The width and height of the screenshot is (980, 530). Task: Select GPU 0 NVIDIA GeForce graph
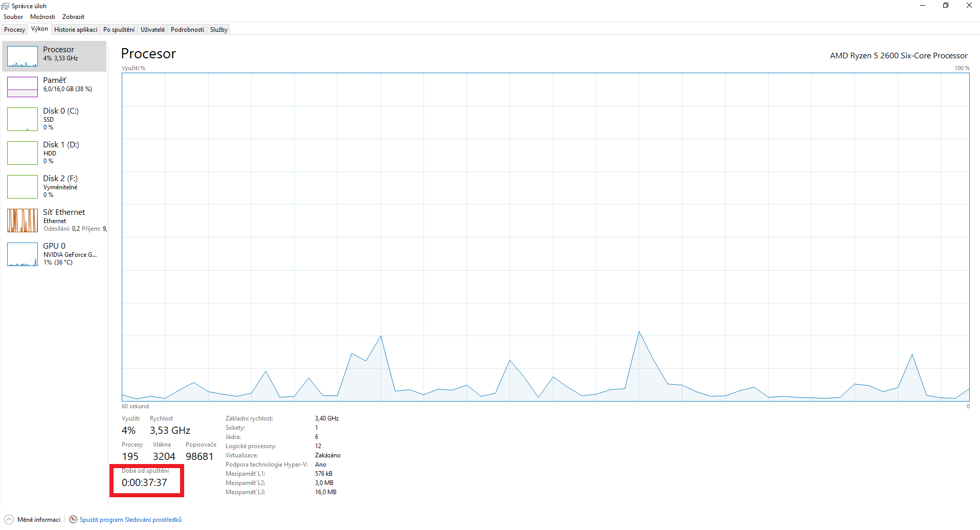tap(23, 254)
